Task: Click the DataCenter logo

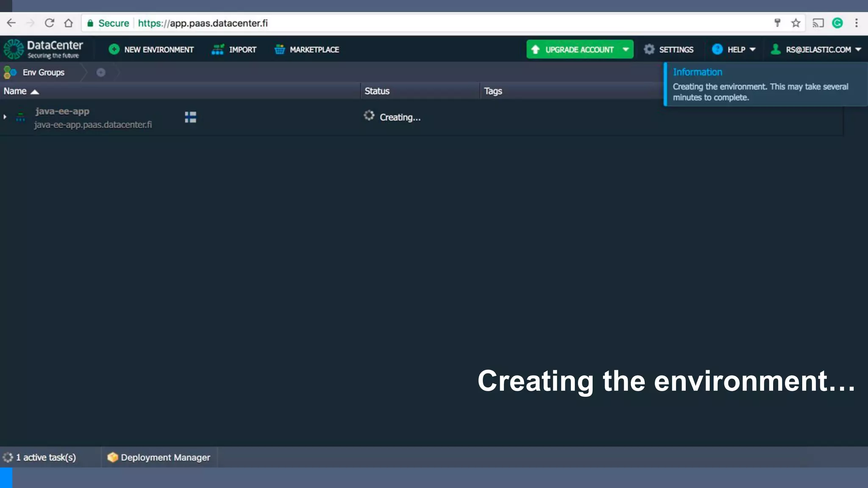Action: 43,49
